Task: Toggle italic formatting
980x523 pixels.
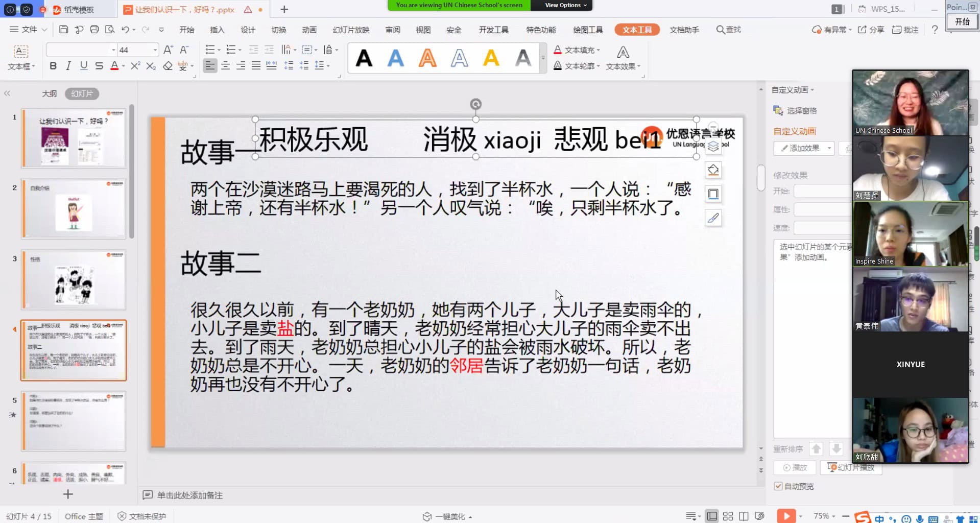Action: [x=68, y=66]
